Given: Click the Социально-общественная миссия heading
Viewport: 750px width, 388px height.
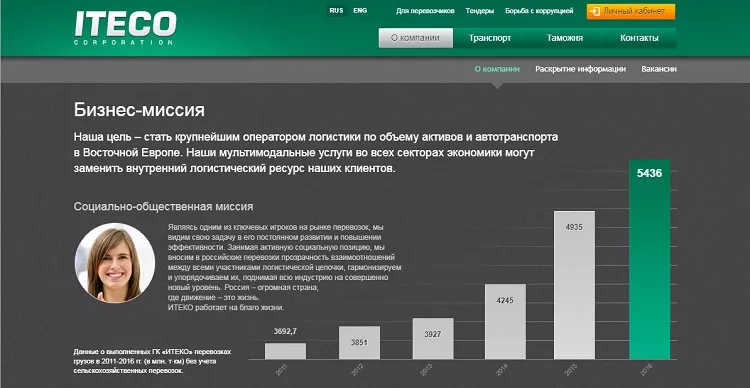Looking at the screenshot, I should pos(164,207).
